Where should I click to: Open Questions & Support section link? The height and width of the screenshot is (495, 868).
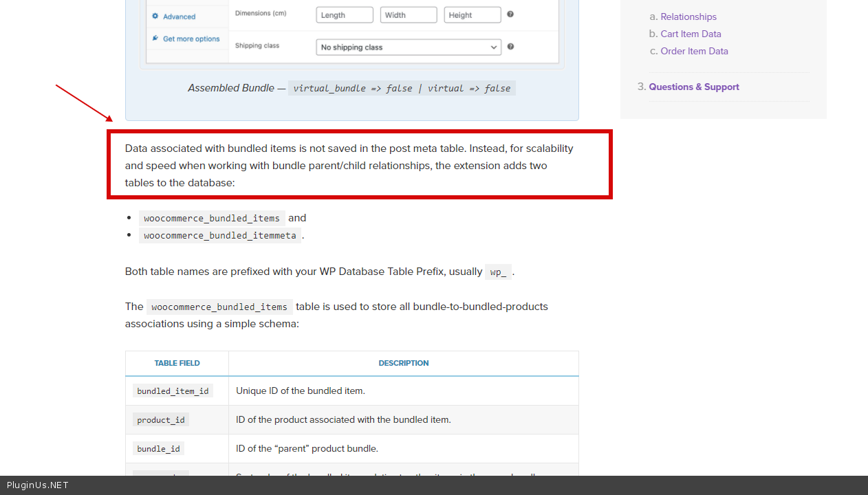coord(694,87)
